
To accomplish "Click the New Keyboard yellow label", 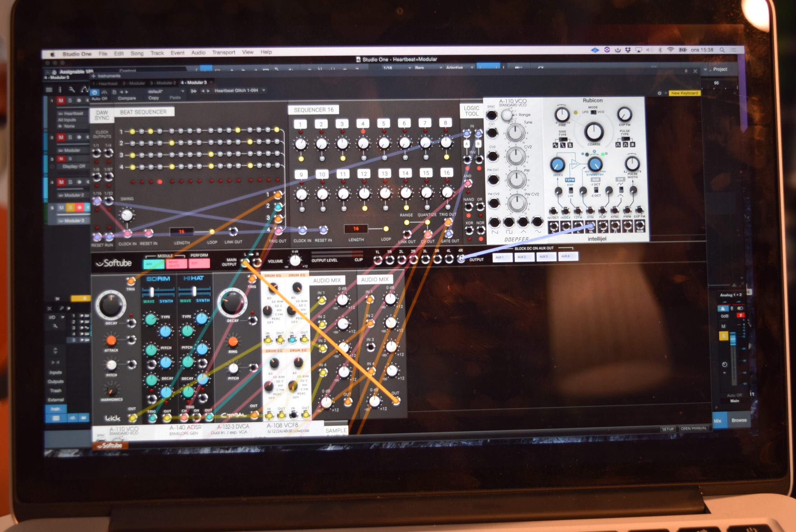I will (x=684, y=93).
